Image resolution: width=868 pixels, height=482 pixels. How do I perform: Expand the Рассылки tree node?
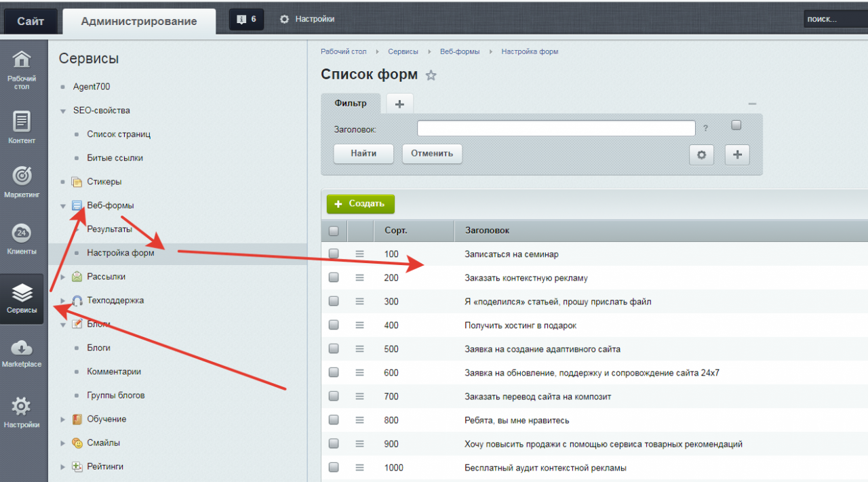63,277
